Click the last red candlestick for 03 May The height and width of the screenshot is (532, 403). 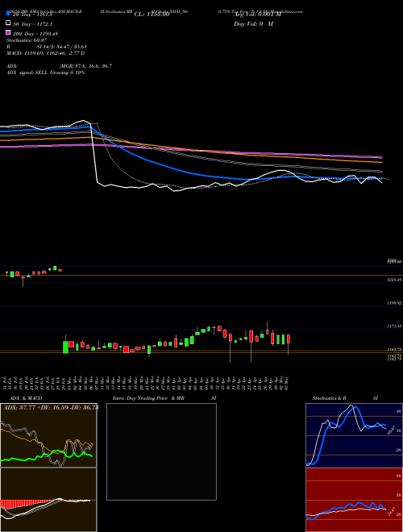click(x=289, y=340)
